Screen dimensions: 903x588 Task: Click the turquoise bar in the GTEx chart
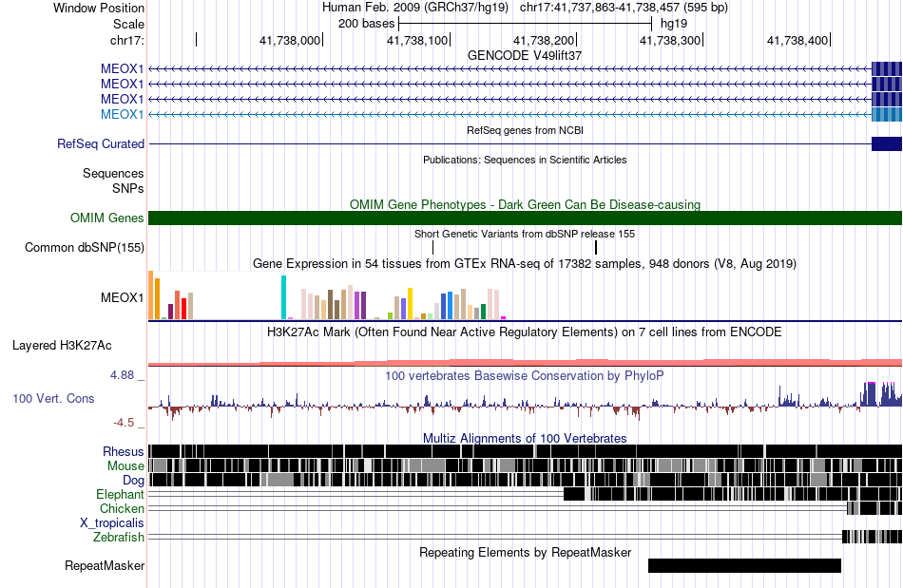pyautogui.click(x=283, y=297)
